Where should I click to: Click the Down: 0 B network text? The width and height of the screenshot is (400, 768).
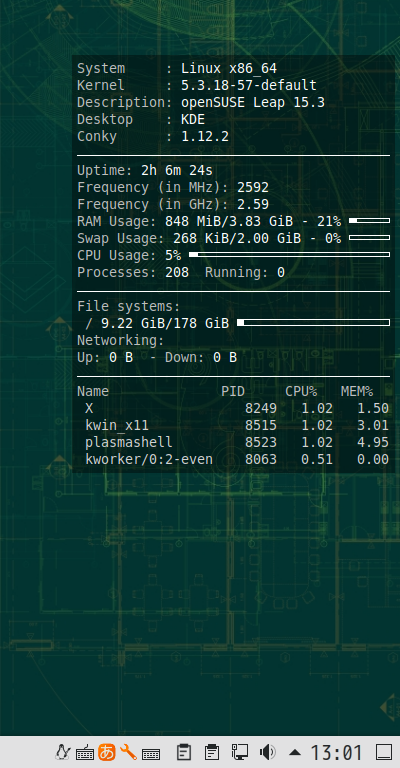click(201, 358)
